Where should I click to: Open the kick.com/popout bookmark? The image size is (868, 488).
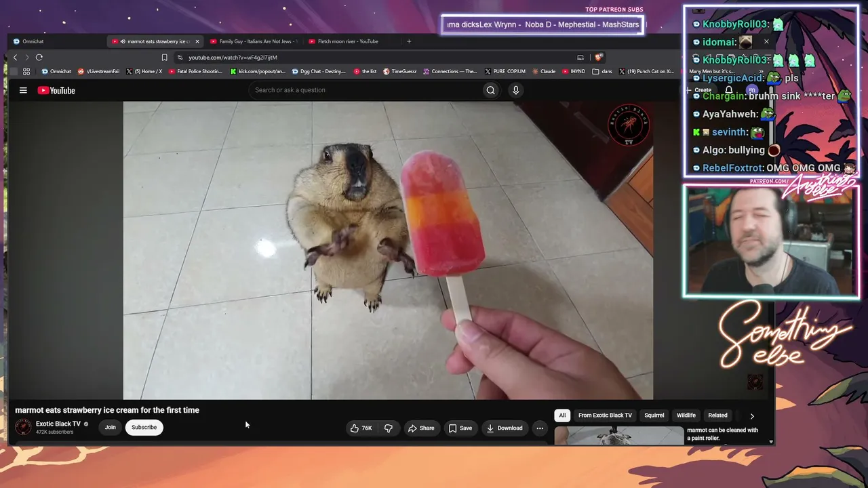click(x=258, y=71)
